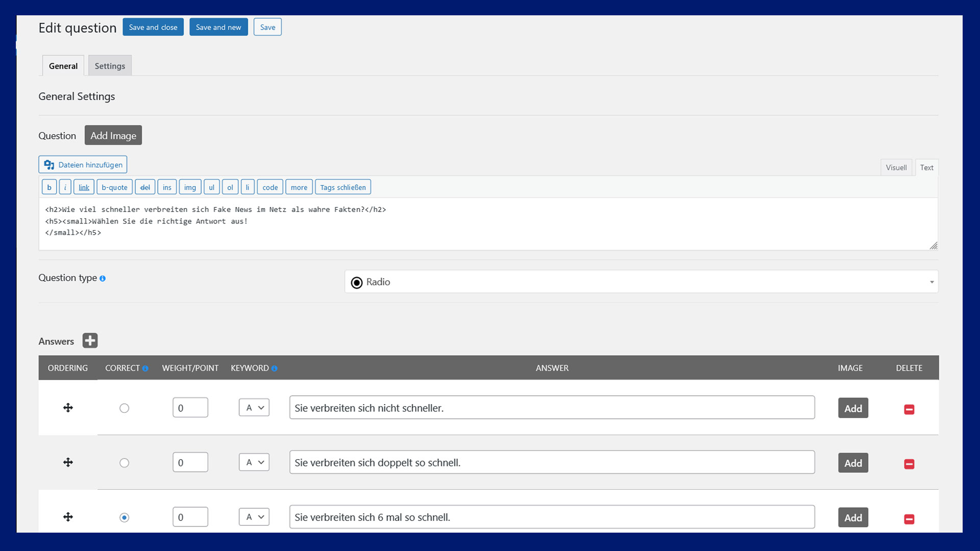The image size is (980, 551).
Task: Select the correct radio for '6 mal so schnell'
Action: (x=124, y=517)
